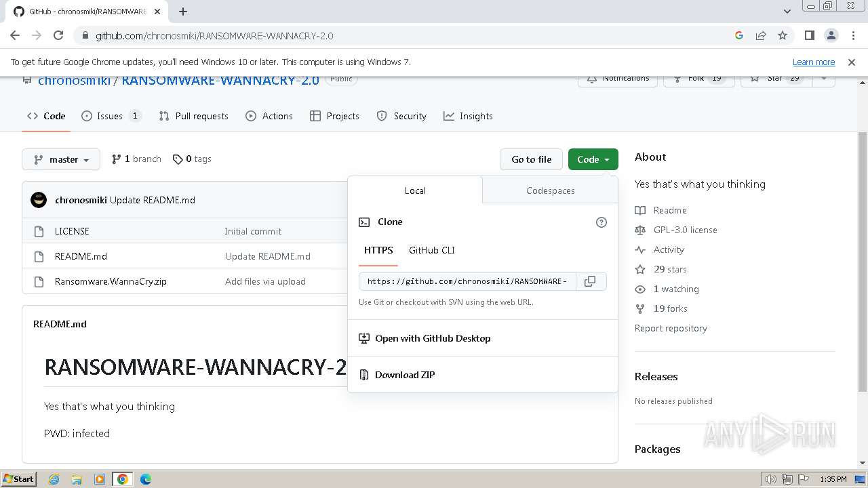Bookmark this page with the star icon

click(783, 35)
